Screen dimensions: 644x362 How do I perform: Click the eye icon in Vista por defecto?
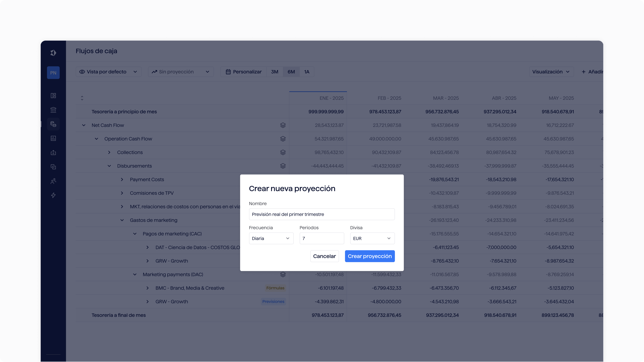[82, 72]
